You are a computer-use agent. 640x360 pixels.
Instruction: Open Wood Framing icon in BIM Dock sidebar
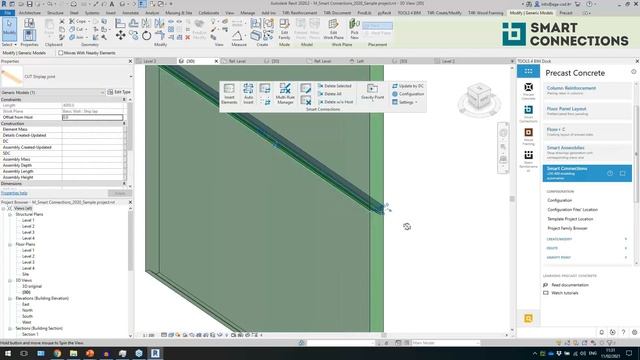tap(528, 136)
